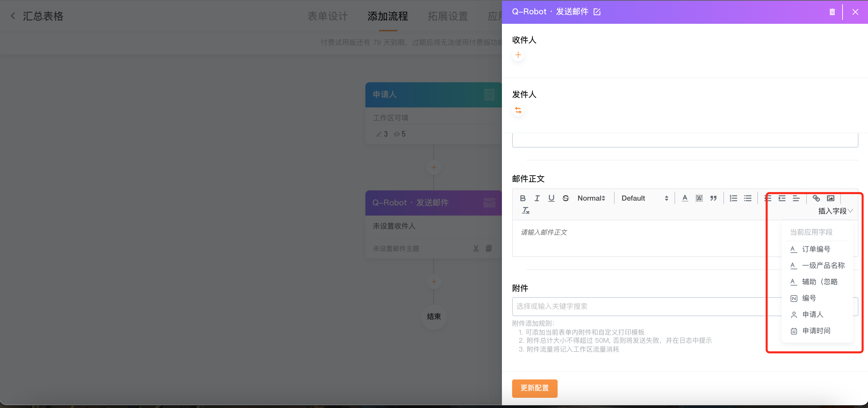Select 辅助（忽略 field from list
This screenshot has width=868, height=408.
point(817,282)
